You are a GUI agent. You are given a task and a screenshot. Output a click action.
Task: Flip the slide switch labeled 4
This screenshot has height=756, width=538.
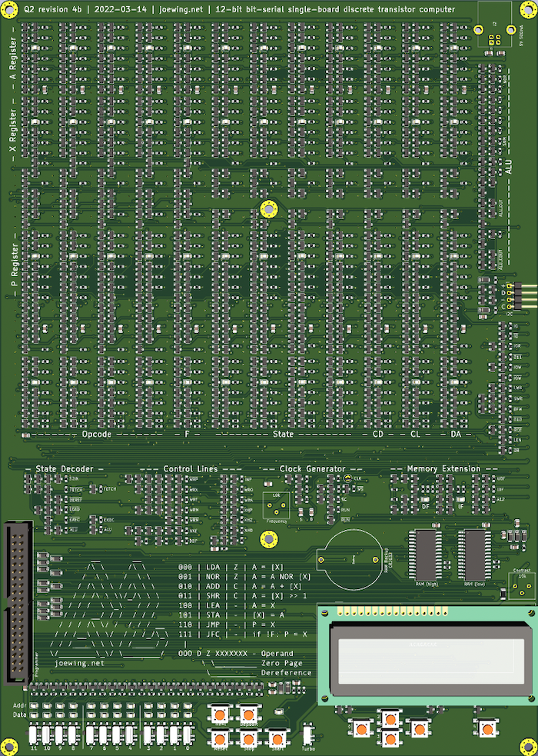click(x=130, y=734)
